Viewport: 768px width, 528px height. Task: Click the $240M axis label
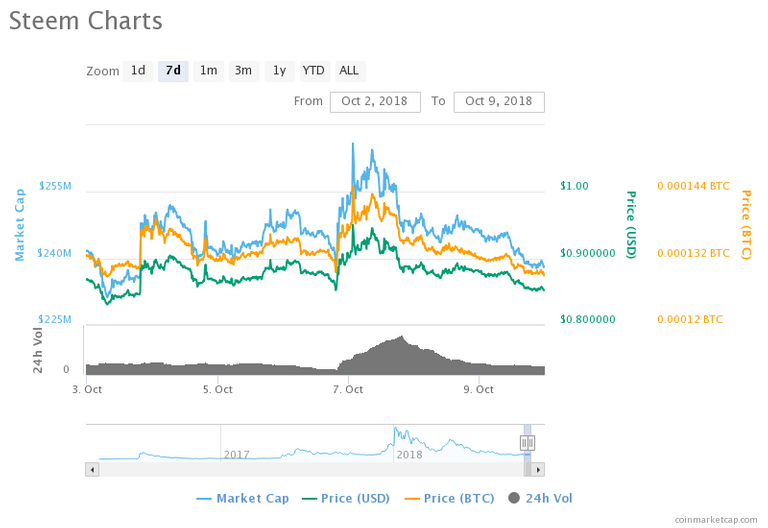54,253
